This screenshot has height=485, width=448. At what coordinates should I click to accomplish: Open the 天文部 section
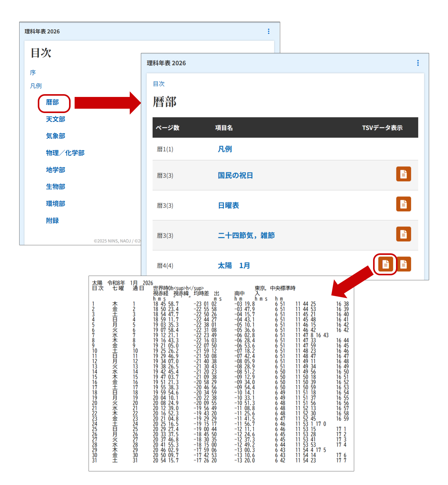56,119
